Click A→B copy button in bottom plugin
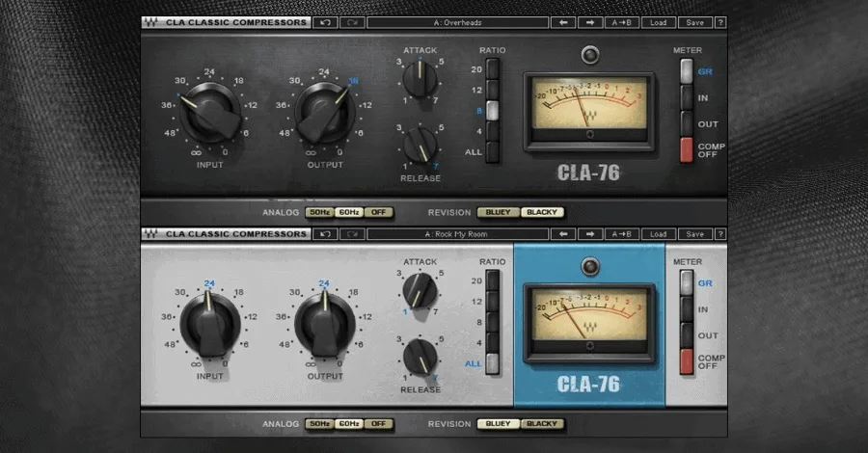The image size is (868, 453). 622,234
